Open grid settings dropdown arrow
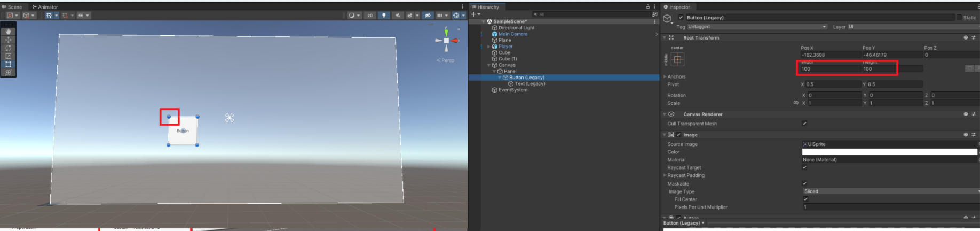 [57, 16]
